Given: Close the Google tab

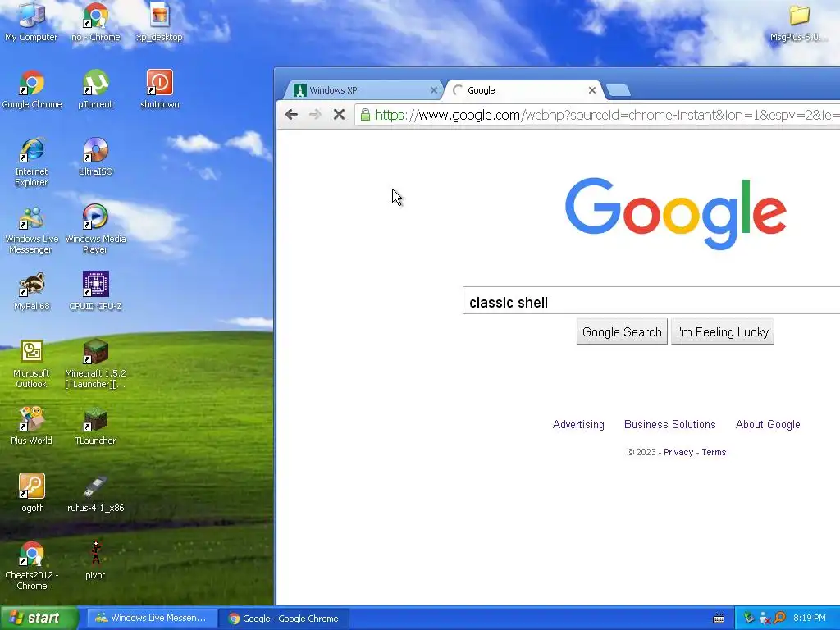Looking at the screenshot, I should [x=592, y=90].
